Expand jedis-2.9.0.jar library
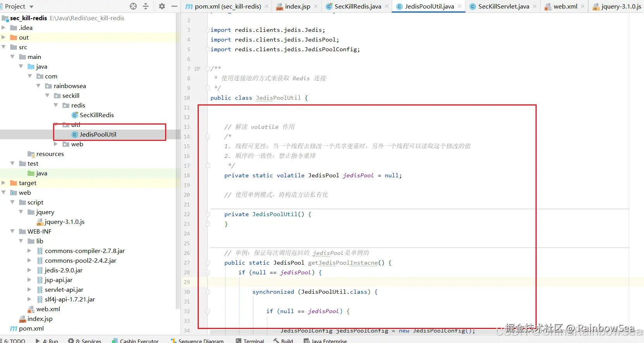Viewport: 644px width, 343px height. (29, 270)
